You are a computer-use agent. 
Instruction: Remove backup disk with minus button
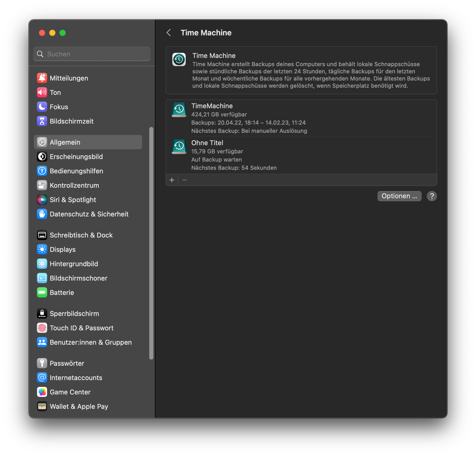[x=185, y=180]
